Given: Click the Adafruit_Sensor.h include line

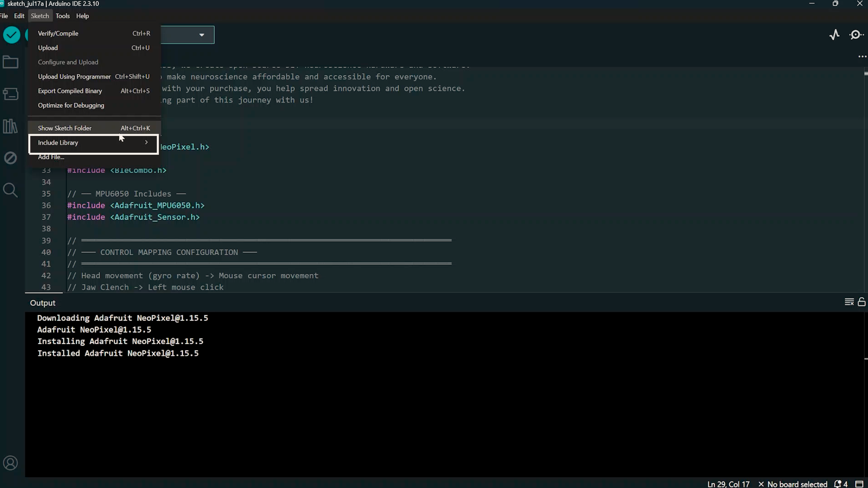Looking at the screenshot, I should pos(133,217).
